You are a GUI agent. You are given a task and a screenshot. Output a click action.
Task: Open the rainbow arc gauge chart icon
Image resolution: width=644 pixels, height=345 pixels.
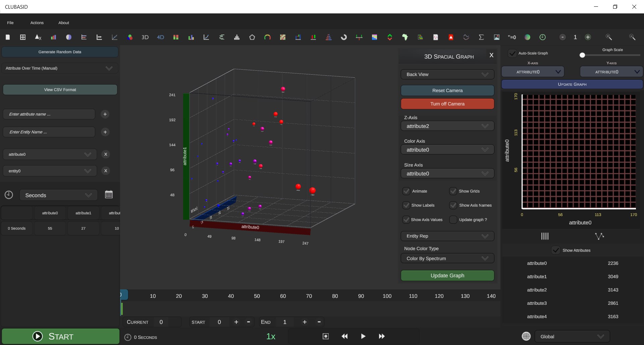pyautogui.click(x=267, y=37)
